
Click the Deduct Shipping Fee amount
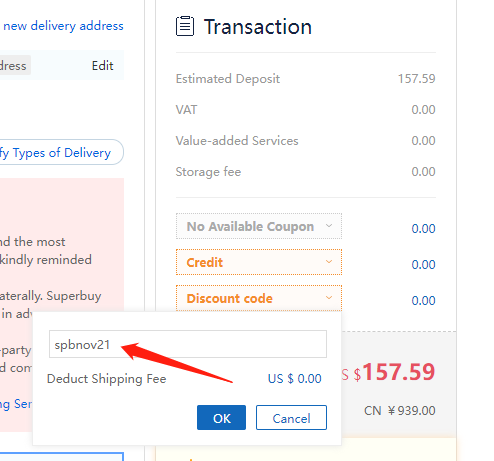point(295,379)
